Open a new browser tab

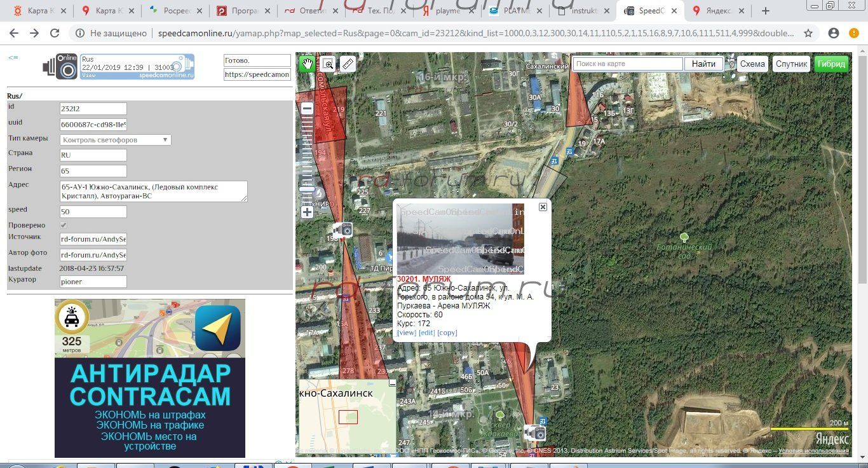tap(766, 11)
